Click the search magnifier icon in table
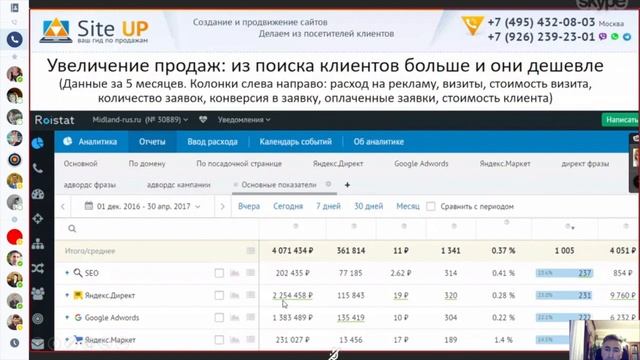Screen dimensions: 640x360 pos(72,229)
